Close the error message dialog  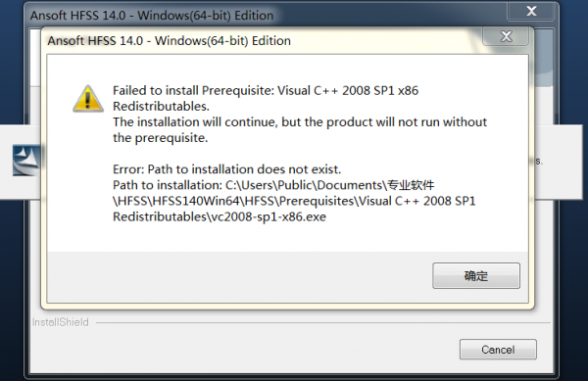[x=506, y=36]
